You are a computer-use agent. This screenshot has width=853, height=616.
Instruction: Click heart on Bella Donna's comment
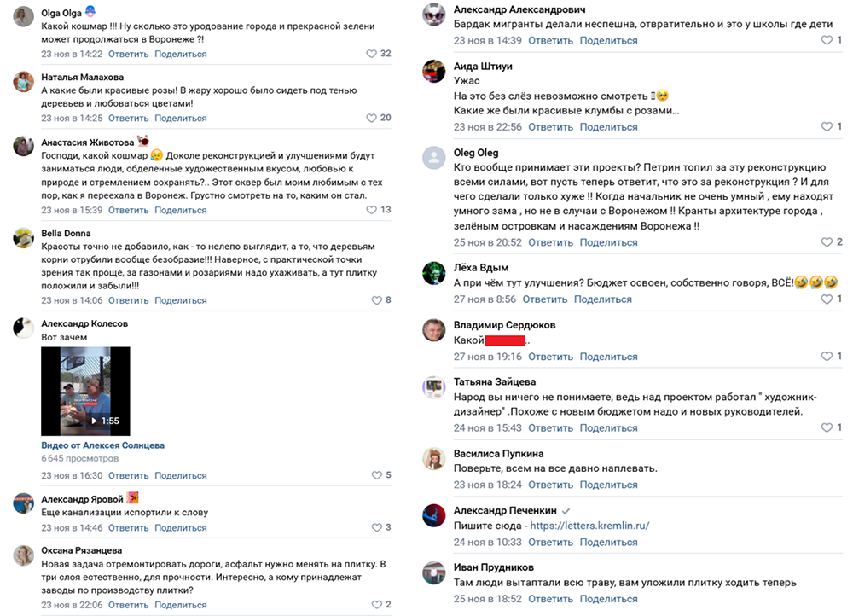click(x=376, y=300)
